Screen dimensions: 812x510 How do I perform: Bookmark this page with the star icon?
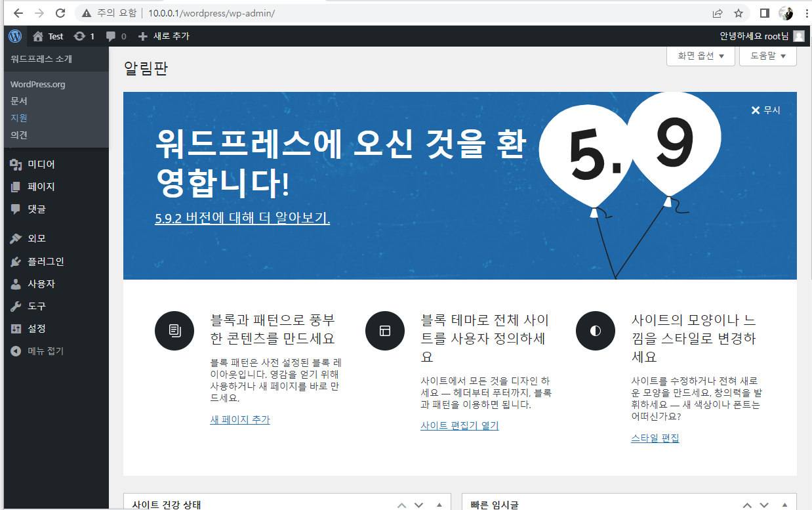click(x=739, y=13)
